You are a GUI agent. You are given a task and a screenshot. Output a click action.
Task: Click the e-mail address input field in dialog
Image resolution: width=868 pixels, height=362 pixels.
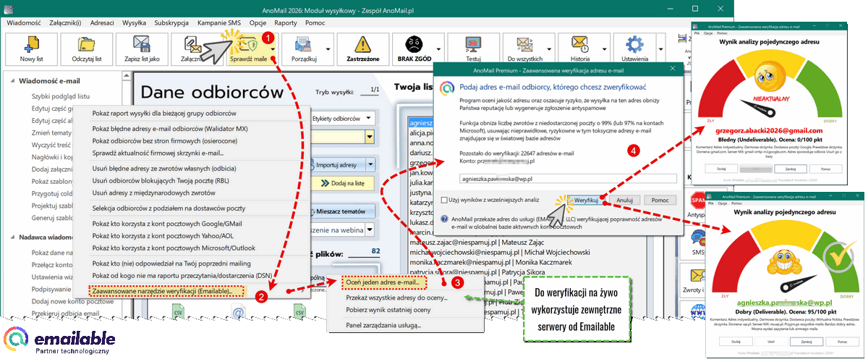click(568, 177)
